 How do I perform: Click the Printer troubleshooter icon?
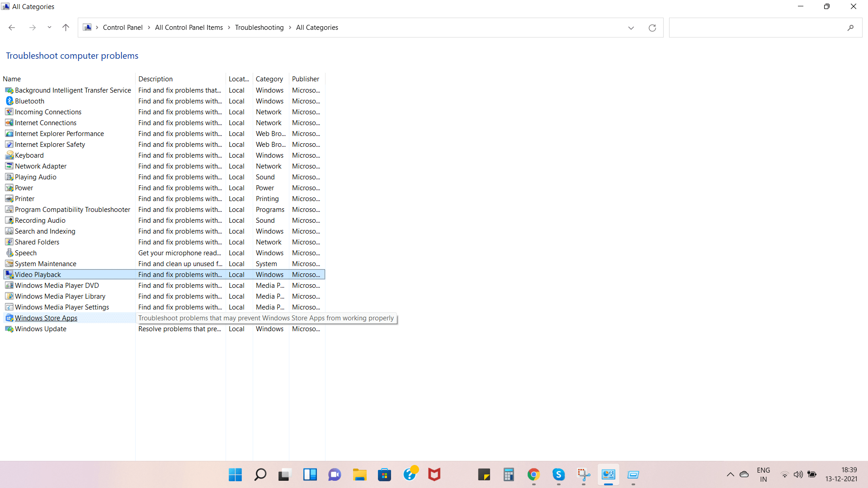click(9, 198)
